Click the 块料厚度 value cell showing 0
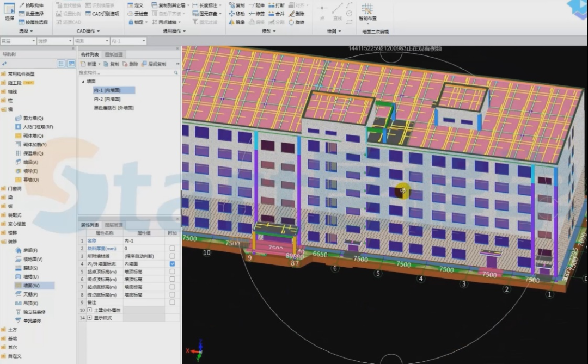The width and height of the screenshot is (588, 364). [x=144, y=248]
